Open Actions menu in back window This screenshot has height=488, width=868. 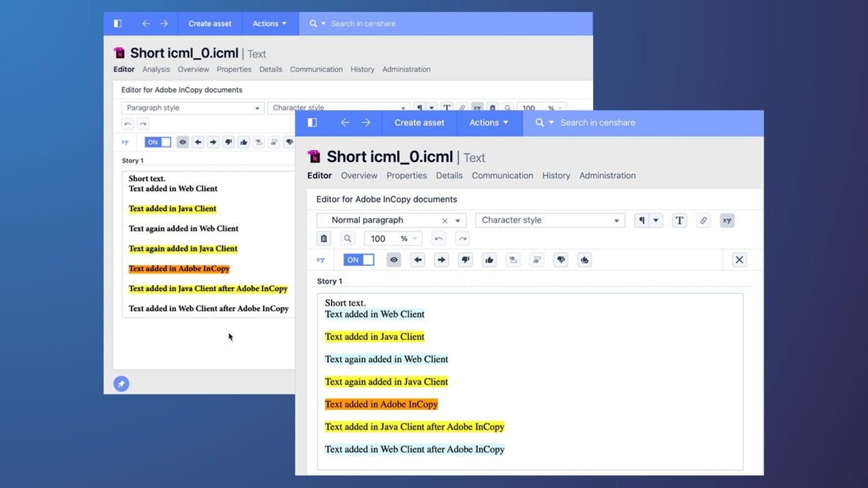click(x=270, y=23)
